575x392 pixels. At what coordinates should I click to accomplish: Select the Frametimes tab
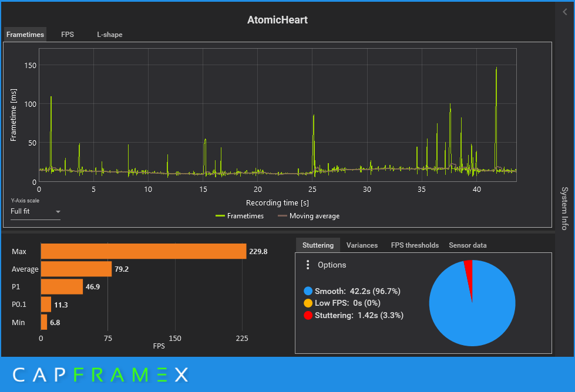click(x=25, y=35)
